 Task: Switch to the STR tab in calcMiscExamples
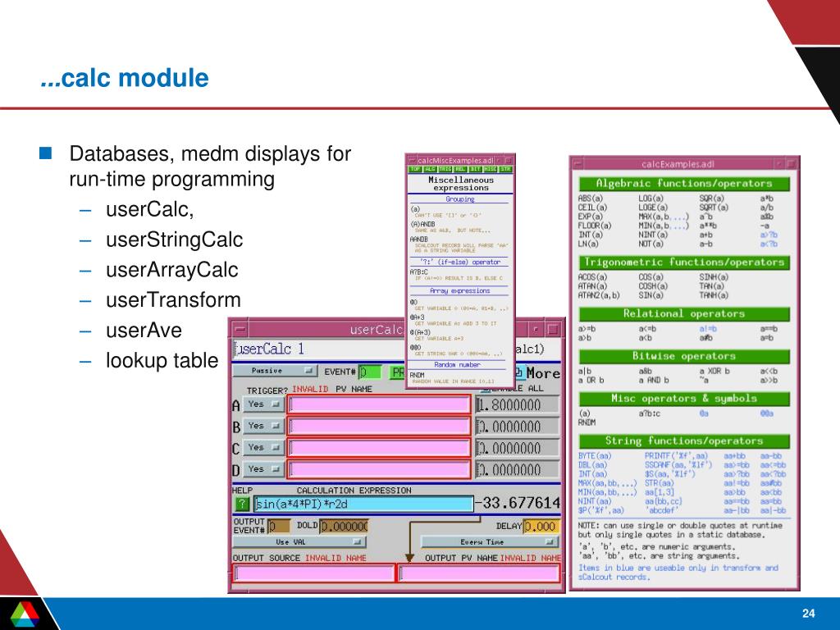[x=505, y=169]
